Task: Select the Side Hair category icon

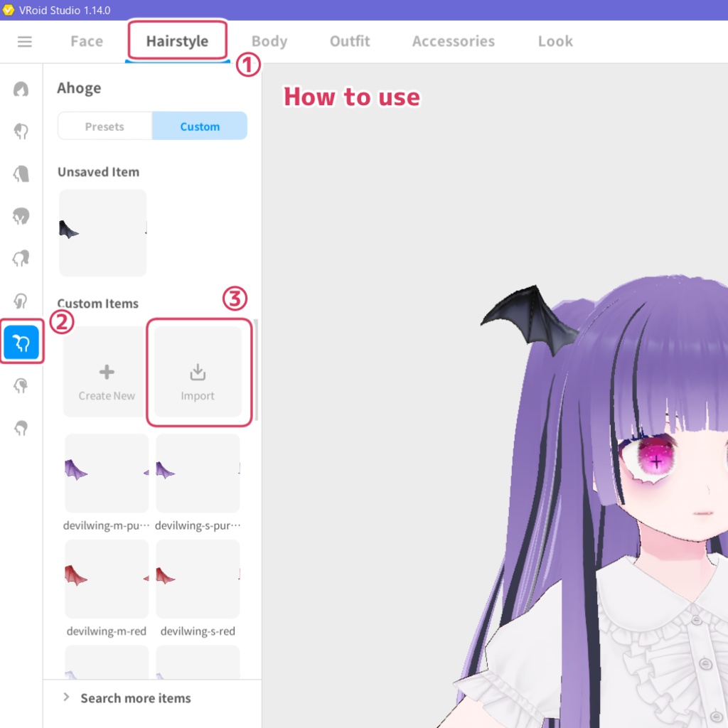Action: tap(21, 217)
